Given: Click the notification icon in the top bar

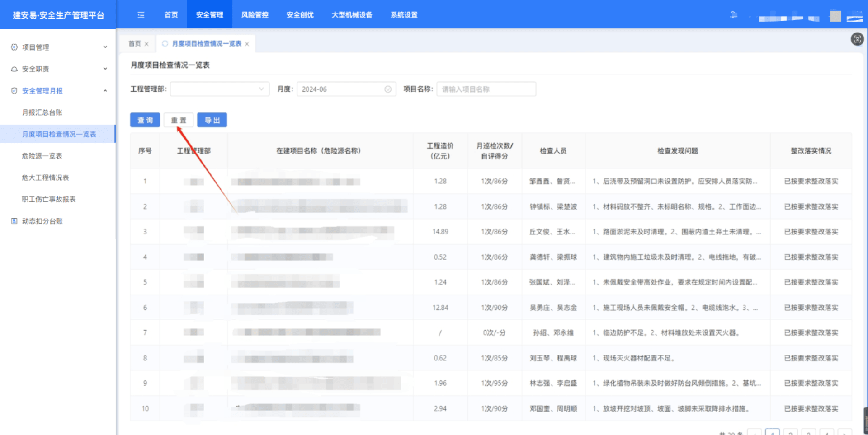Looking at the screenshot, I should (734, 15).
